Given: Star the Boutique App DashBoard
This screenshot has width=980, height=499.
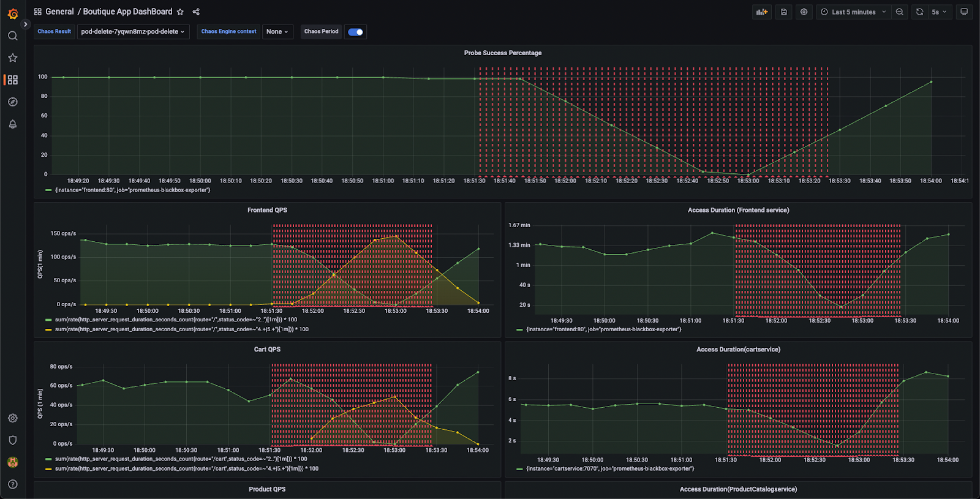Looking at the screenshot, I should click(180, 12).
